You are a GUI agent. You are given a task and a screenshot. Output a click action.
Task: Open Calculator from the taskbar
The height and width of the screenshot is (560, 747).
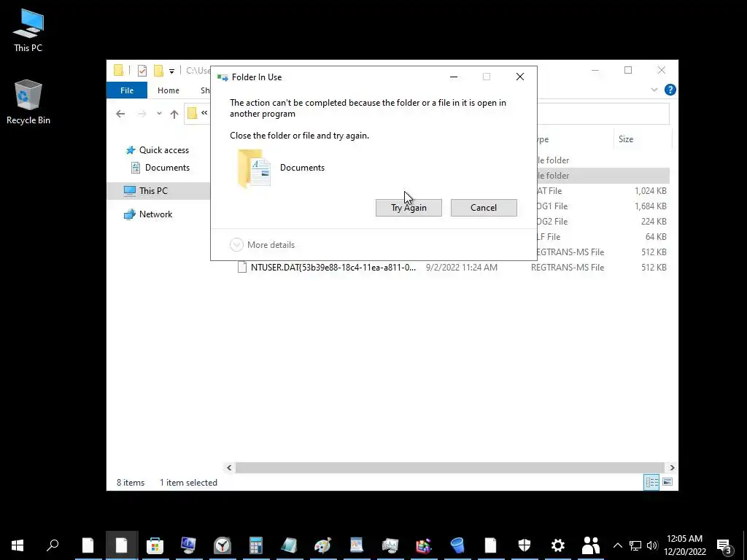(256, 545)
